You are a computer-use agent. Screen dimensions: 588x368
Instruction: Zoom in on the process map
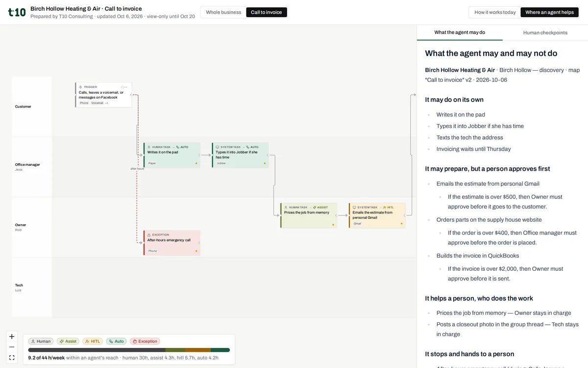(12, 337)
